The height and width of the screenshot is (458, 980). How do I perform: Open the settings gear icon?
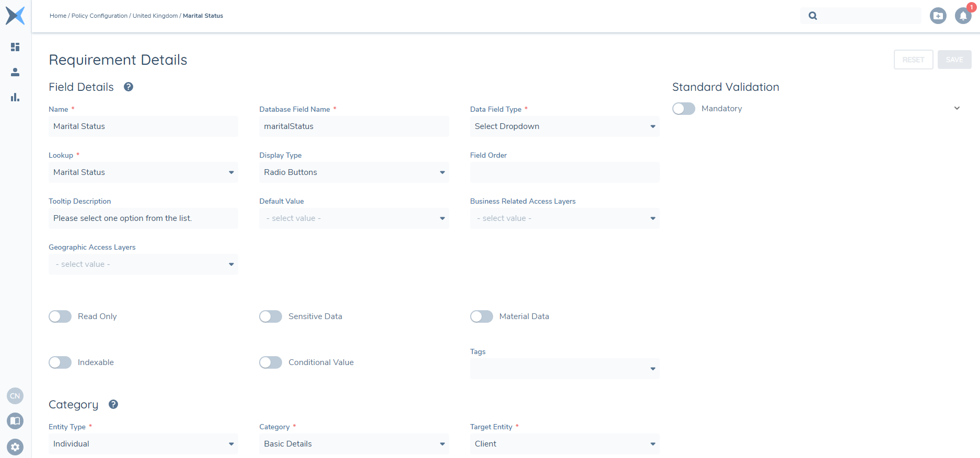(15, 447)
